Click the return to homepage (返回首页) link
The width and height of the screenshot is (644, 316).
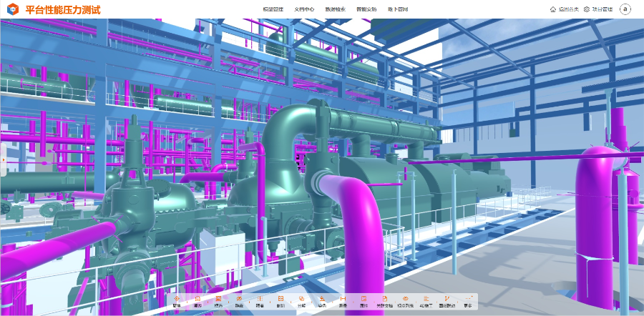(564, 9)
